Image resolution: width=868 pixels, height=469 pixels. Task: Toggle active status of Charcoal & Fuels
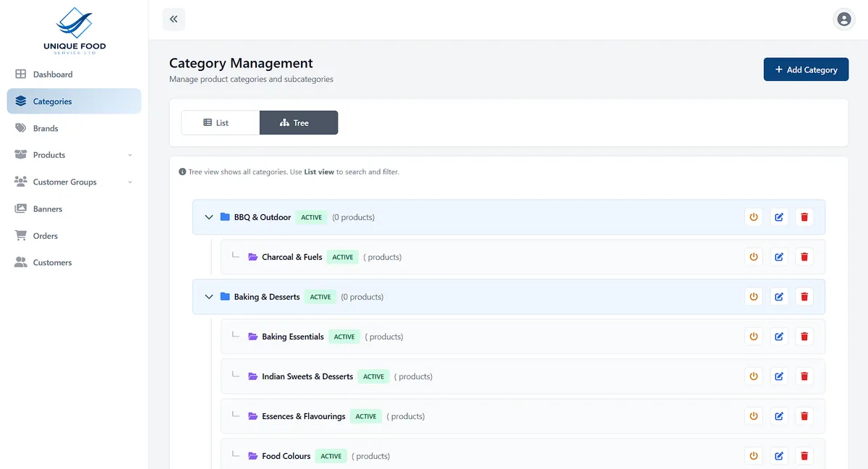click(754, 257)
